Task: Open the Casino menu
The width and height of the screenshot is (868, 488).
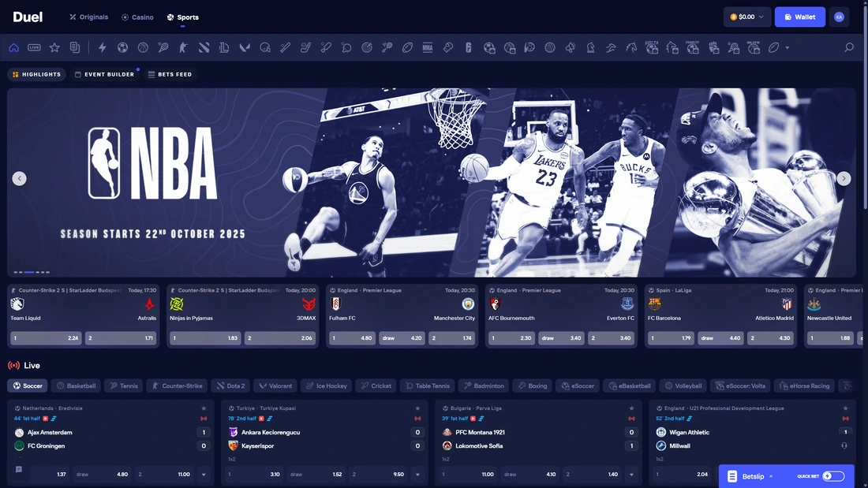Action: (137, 17)
